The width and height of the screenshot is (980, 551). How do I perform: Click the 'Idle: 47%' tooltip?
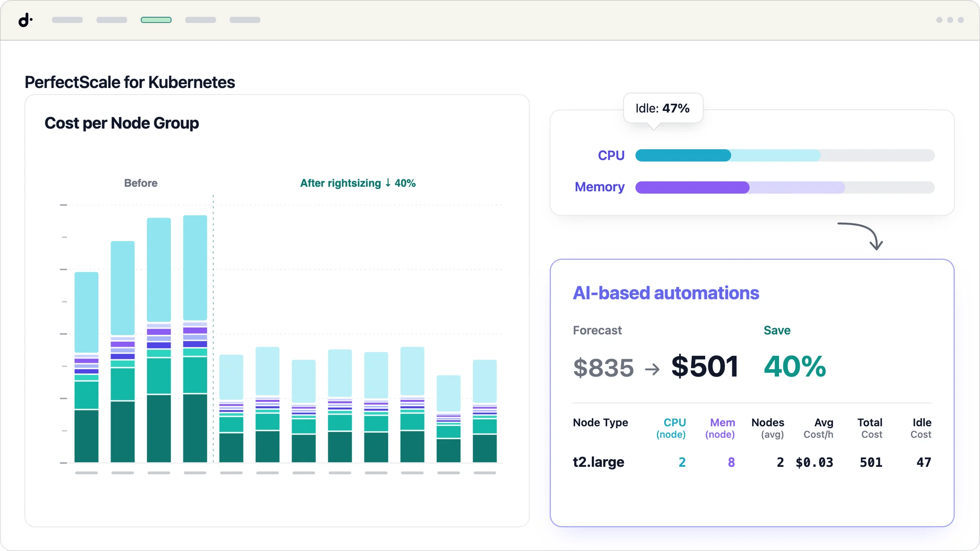coord(663,109)
